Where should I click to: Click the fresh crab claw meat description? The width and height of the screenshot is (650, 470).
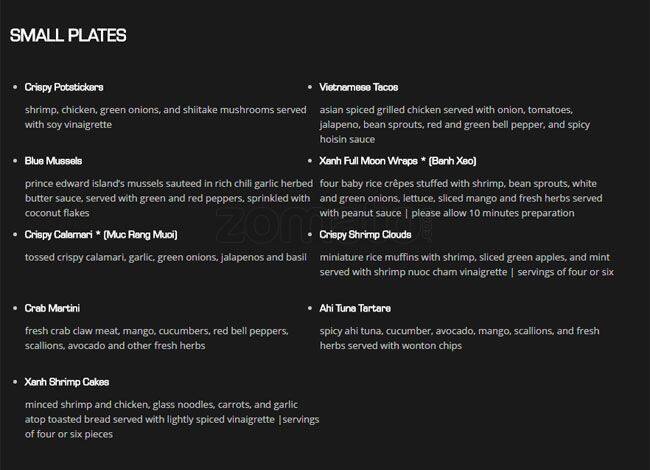pyautogui.click(x=156, y=338)
